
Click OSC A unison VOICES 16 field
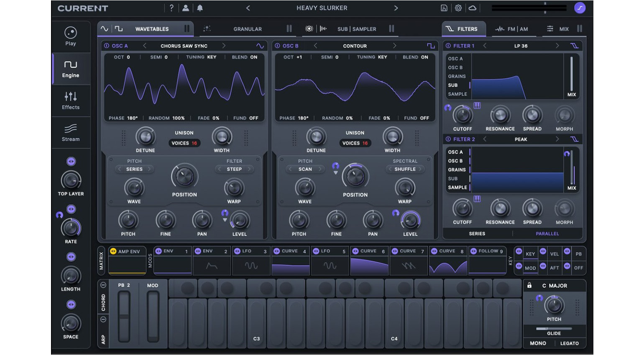[184, 143]
